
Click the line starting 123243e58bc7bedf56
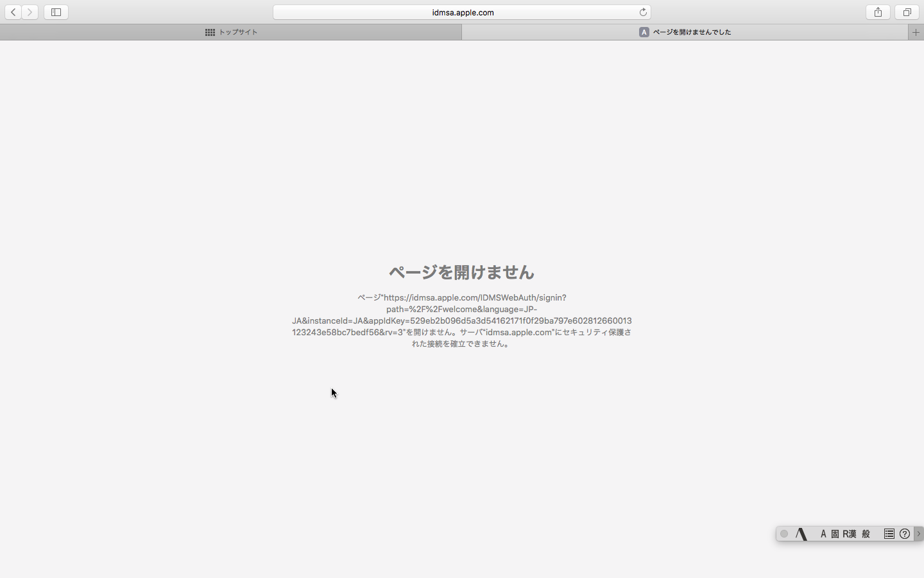coord(462,332)
